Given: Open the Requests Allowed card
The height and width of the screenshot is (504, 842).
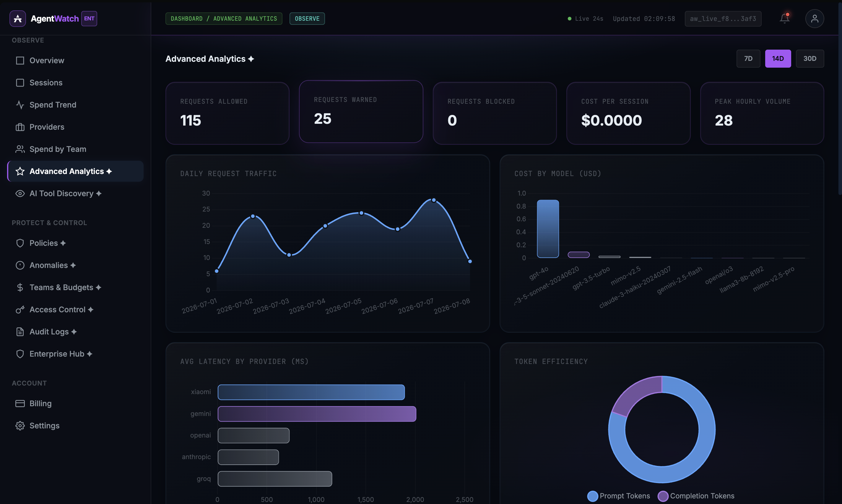Looking at the screenshot, I should (x=227, y=113).
